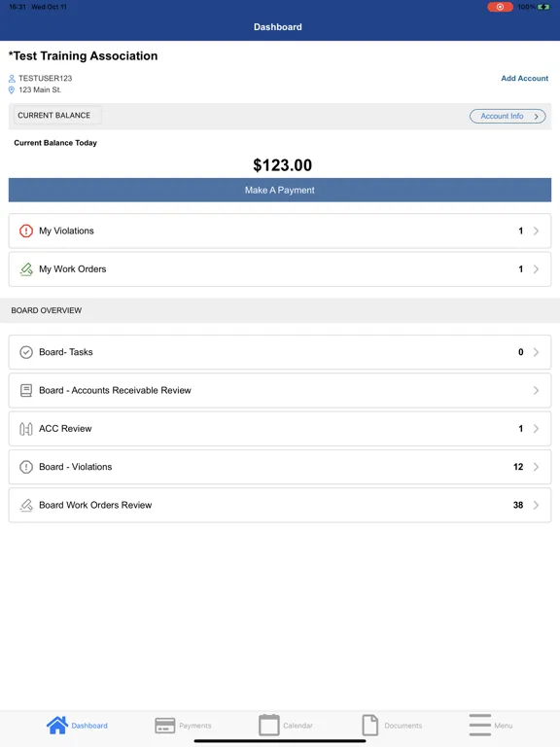Open the Account Info pill button
Image resolution: width=560 pixels, height=747 pixels.
tap(507, 117)
